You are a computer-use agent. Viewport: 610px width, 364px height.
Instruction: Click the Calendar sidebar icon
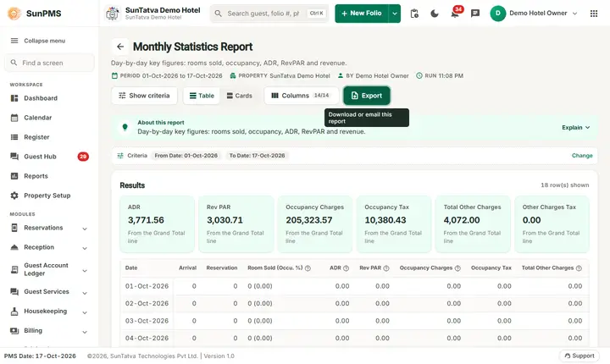tap(14, 118)
